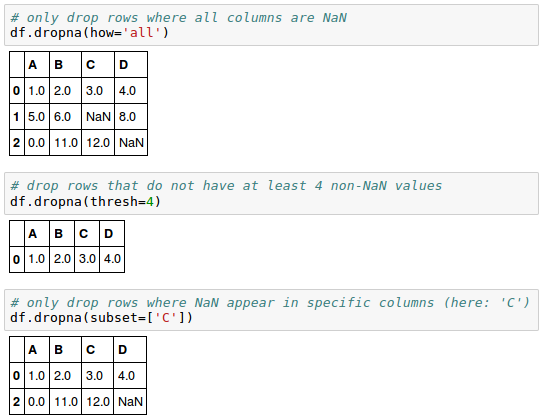This screenshot has height=419, width=547.
Task: Click the NaN cell in column C of first table
Action: 98,117
